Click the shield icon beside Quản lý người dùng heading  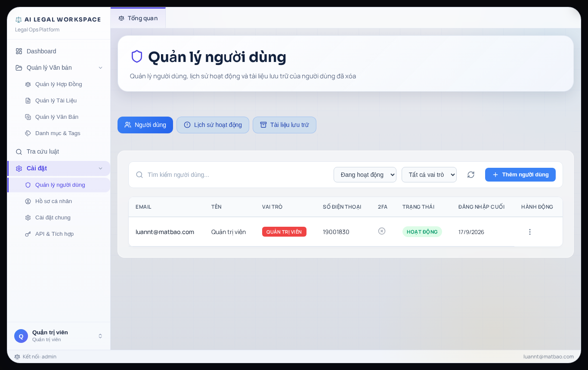[x=137, y=56]
